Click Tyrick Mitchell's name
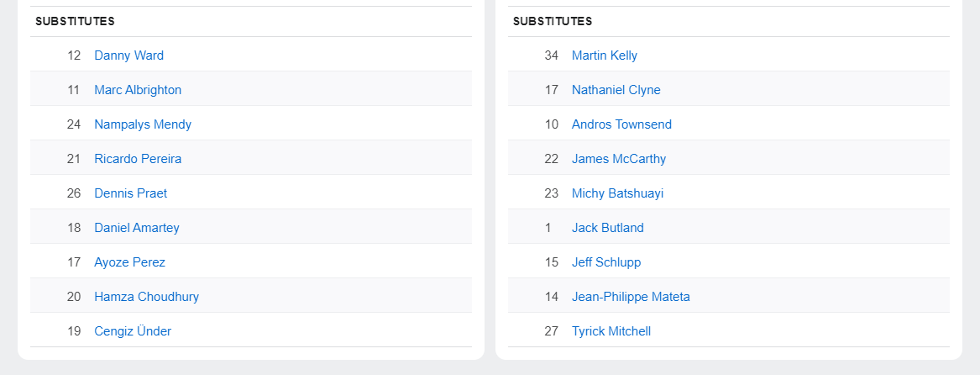Viewport: 980px width, 375px height. tap(611, 331)
